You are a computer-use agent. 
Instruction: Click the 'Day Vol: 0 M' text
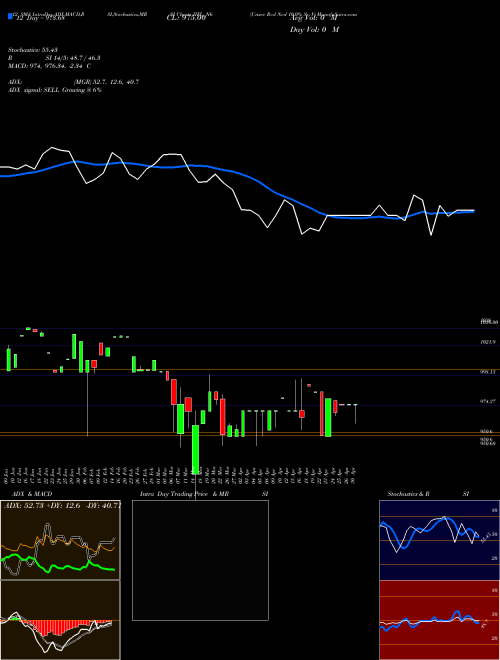pyautogui.click(x=314, y=30)
